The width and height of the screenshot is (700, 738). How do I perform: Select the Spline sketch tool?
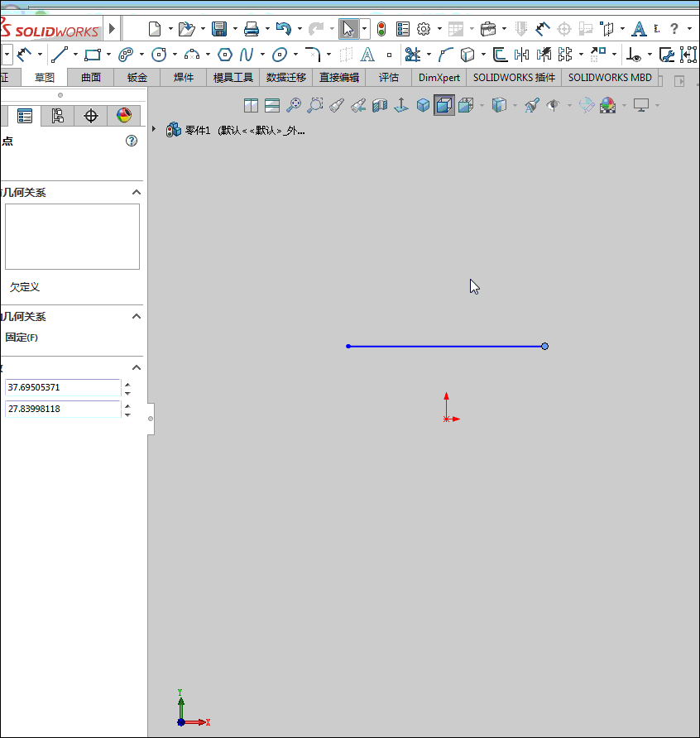[247, 55]
